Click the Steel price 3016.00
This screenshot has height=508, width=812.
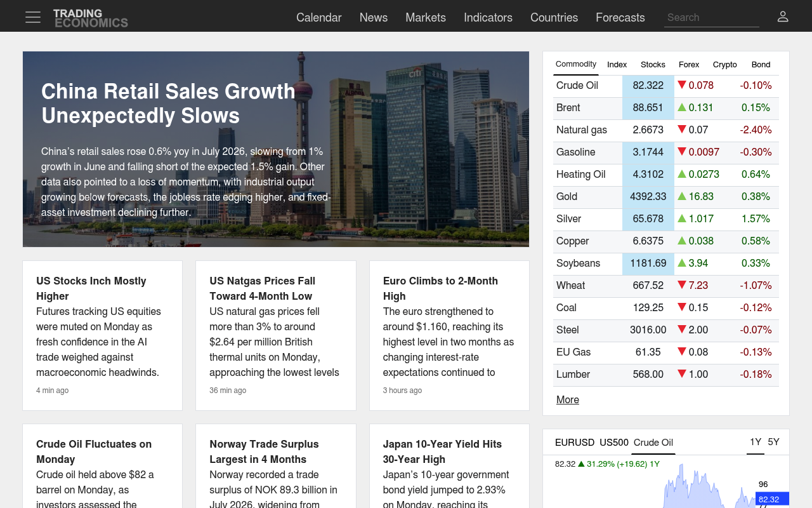pyautogui.click(x=648, y=330)
